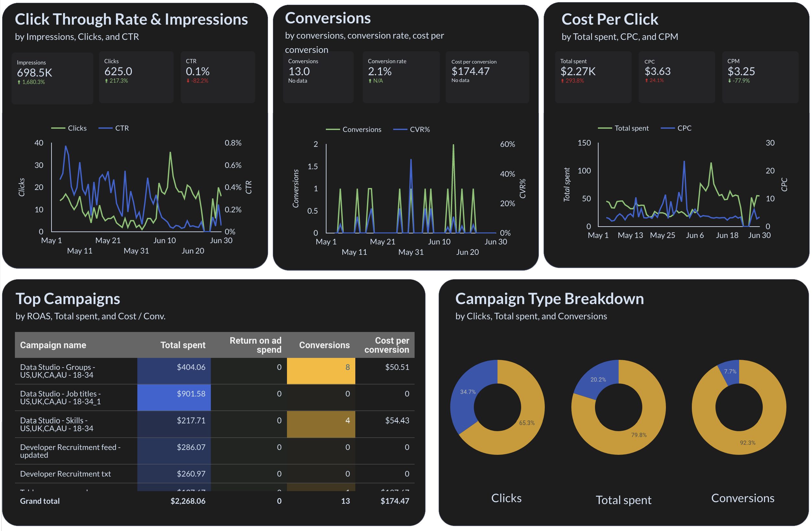Click the green arrow beside N/A

click(x=370, y=81)
